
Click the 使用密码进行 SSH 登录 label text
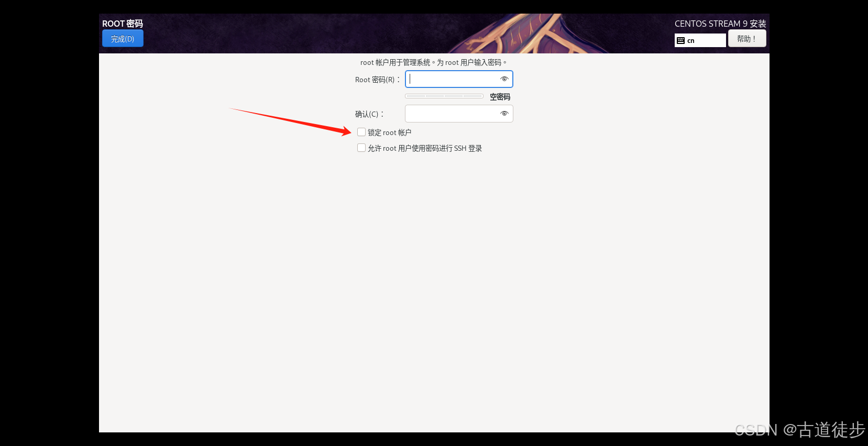coord(447,148)
